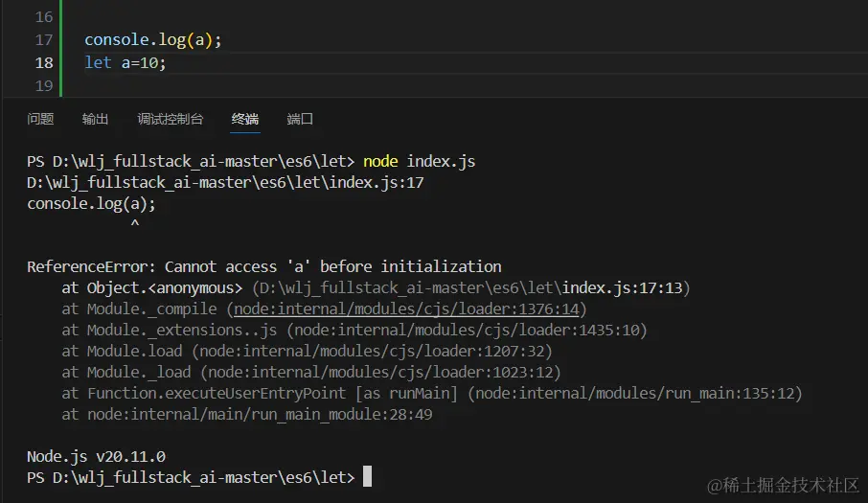Screen dimensions: 868x503
Task: Click the Function.executeUserEntryPoint stack trace line
Action: pyautogui.click(x=432, y=393)
